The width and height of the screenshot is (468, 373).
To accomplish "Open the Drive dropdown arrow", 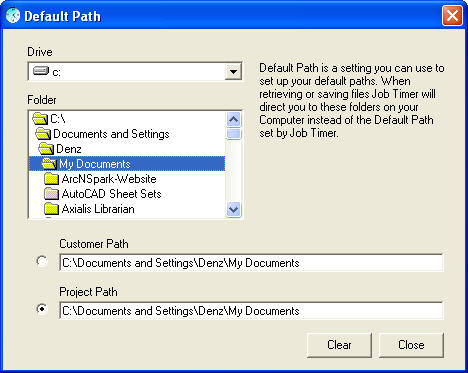I will (233, 71).
